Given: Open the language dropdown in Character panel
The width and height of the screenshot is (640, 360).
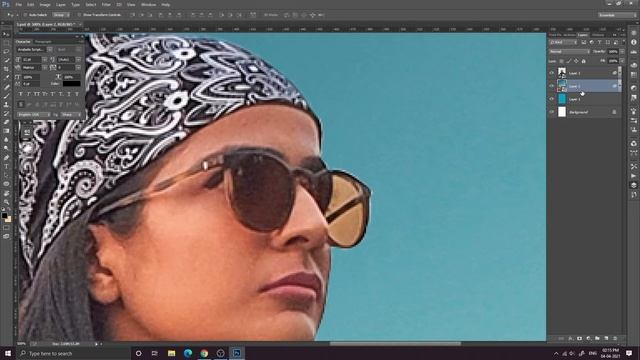Looking at the screenshot, I should click(34, 115).
